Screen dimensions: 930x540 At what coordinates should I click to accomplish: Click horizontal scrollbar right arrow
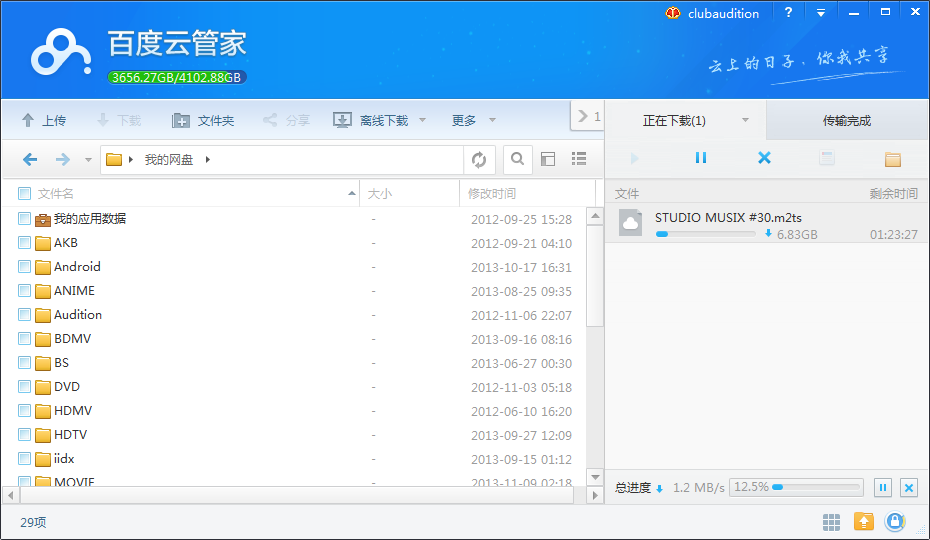tap(595, 495)
